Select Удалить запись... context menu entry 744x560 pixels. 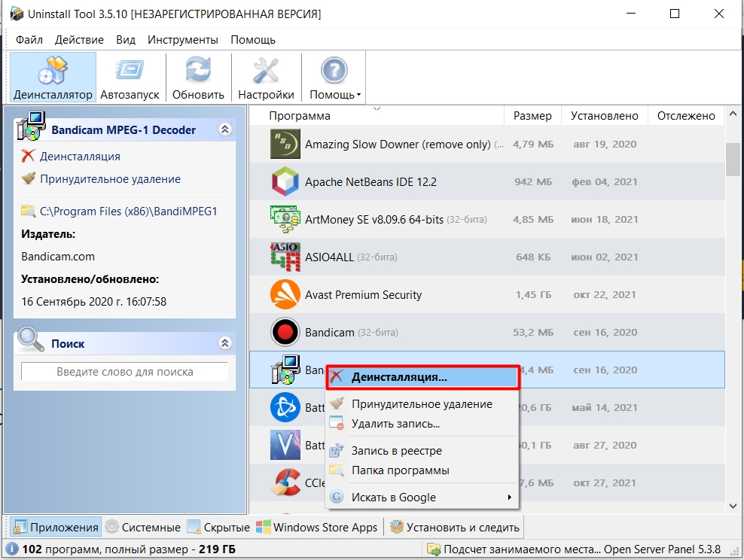pyautogui.click(x=422, y=424)
